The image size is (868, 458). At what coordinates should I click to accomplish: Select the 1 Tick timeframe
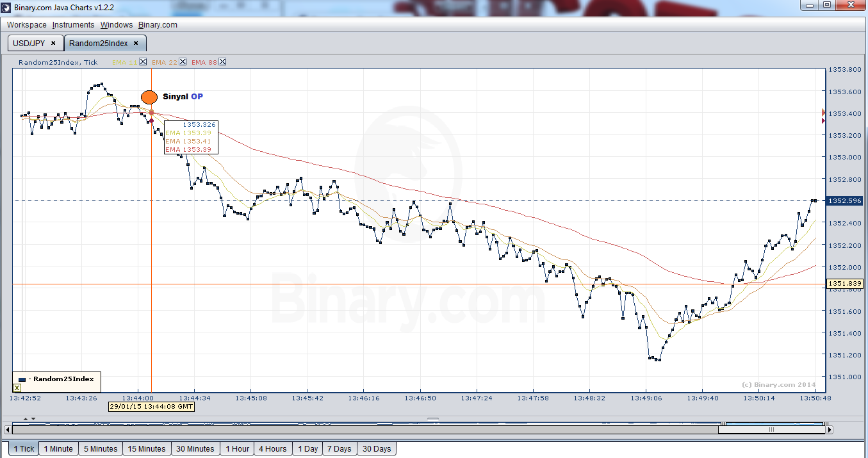24,449
